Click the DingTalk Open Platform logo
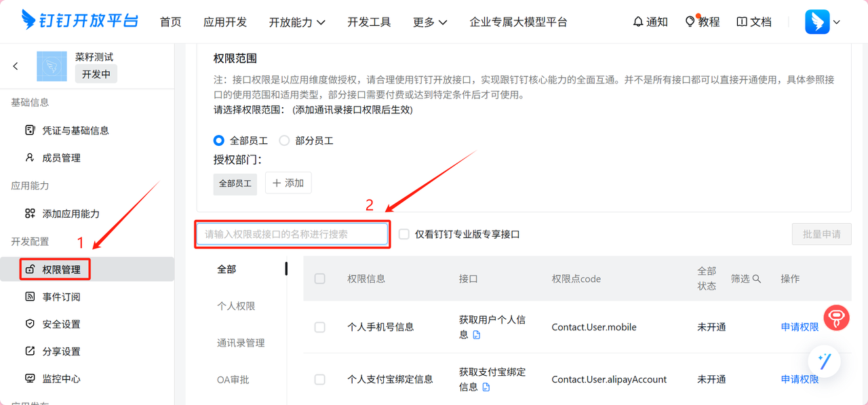The width and height of the screenshot is (868, 405). coord(79,21)
